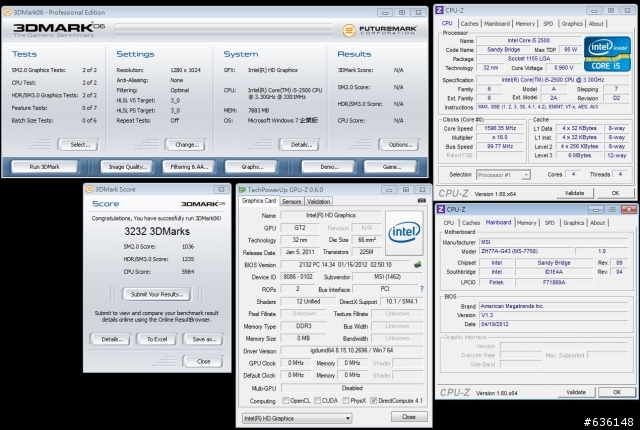Click Details button in 3DMark Score window
The height and width of the screenshot is (430, 640).
111,339
